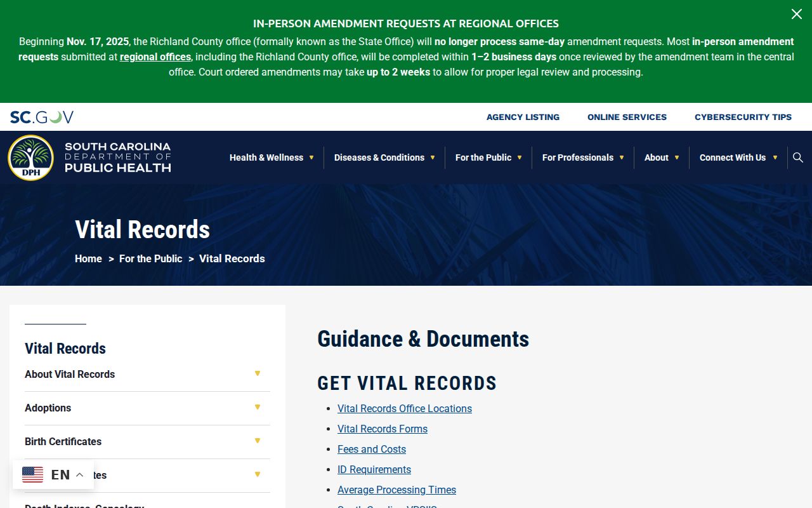View Fees and Costs link

372,449
